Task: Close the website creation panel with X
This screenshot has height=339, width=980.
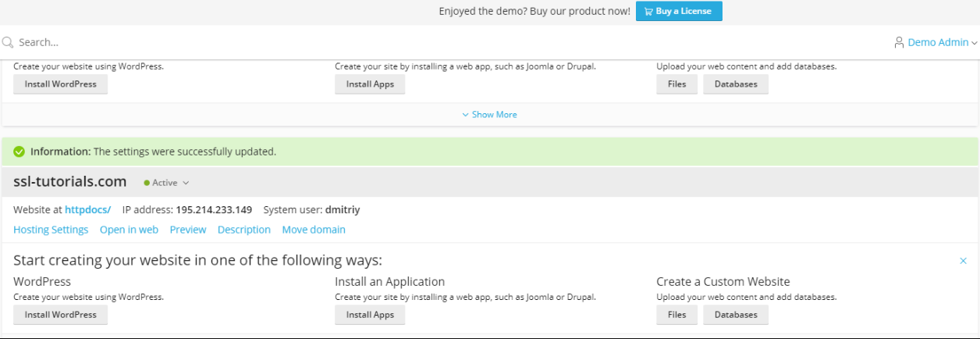Action: 963,261
